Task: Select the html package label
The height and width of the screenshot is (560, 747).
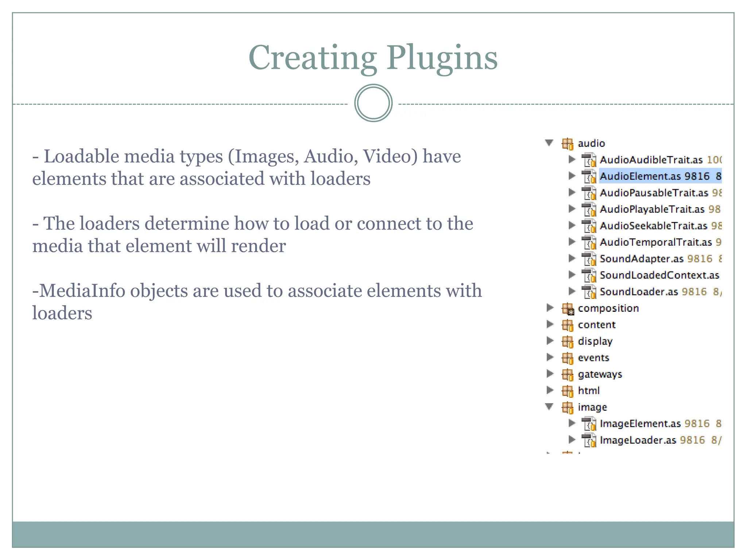Action: pyautogui.click(x=589, y=390)
